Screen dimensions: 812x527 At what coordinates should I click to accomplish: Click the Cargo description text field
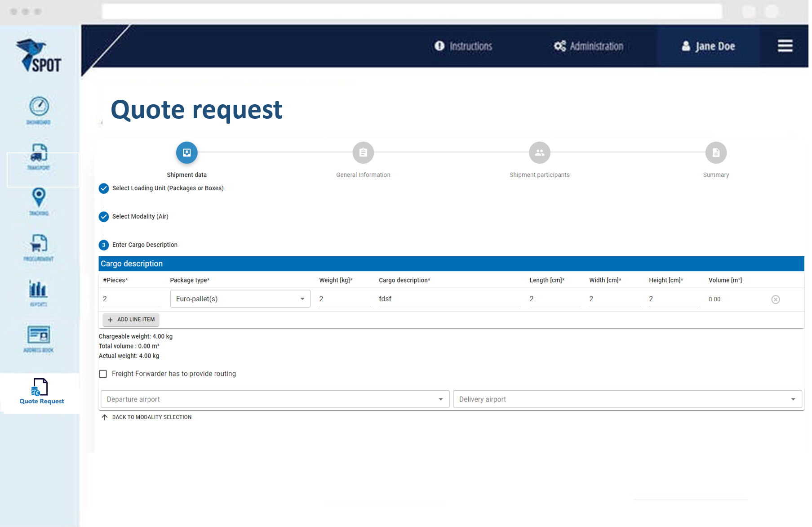pos(449,299)
